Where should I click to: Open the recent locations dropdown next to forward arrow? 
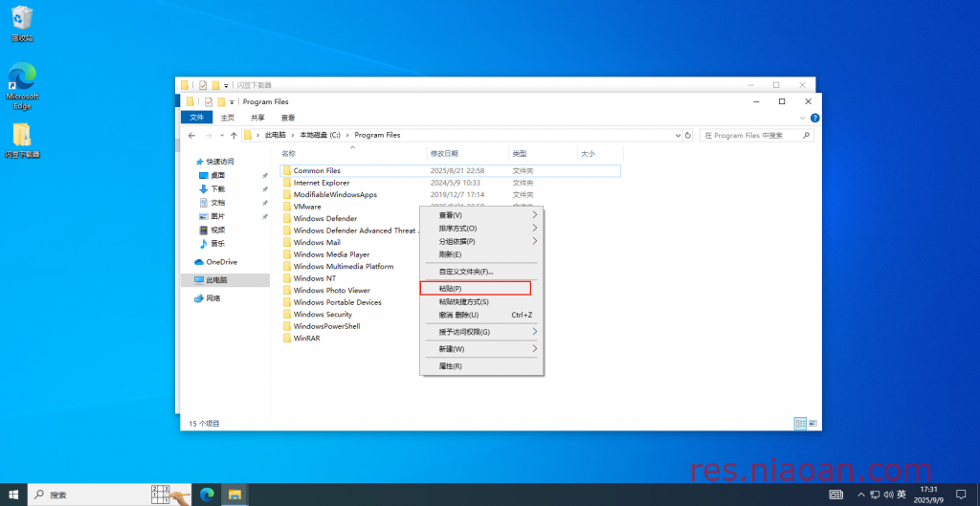[x=222, y=136]
